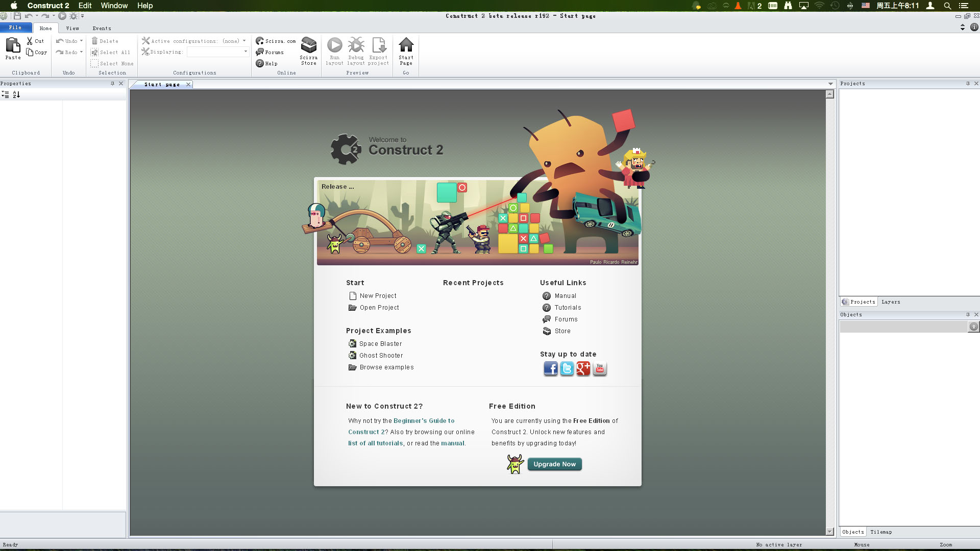The image size is (980, 551).
Task: Click the Paste clipboard icon
Action: (x=13, y=45)
